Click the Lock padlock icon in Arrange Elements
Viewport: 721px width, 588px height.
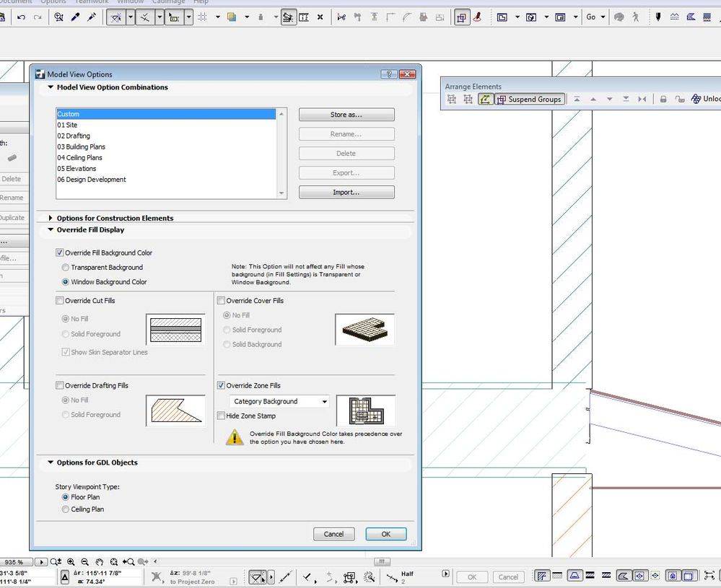coord(663,100)
